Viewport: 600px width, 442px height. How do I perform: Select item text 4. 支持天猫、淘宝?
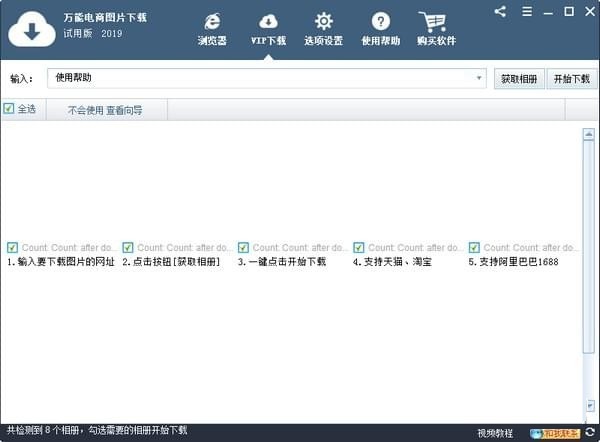[392, 262]
